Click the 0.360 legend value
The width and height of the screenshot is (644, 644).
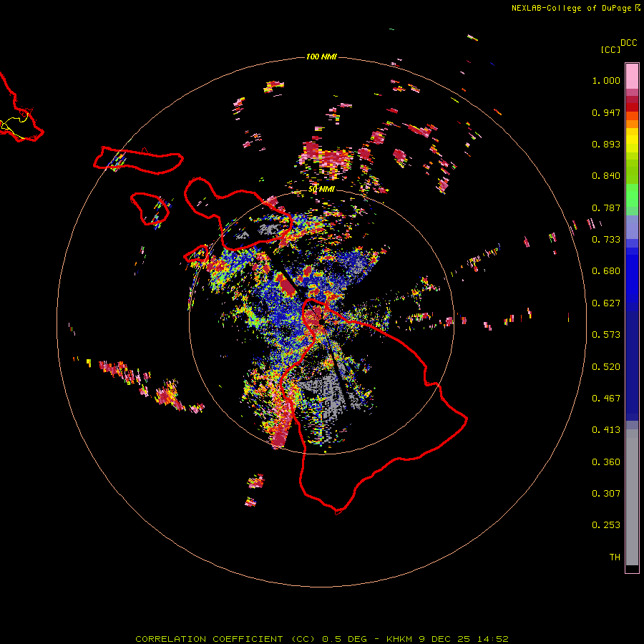click(x=606, y=462)
